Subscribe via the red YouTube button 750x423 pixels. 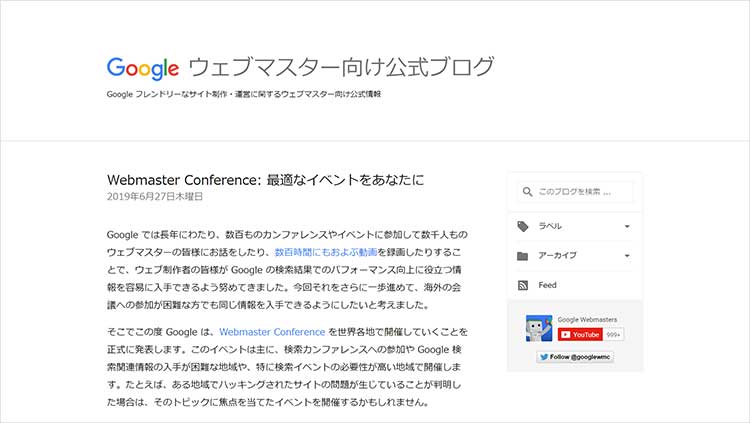click(x=580, y=334)
